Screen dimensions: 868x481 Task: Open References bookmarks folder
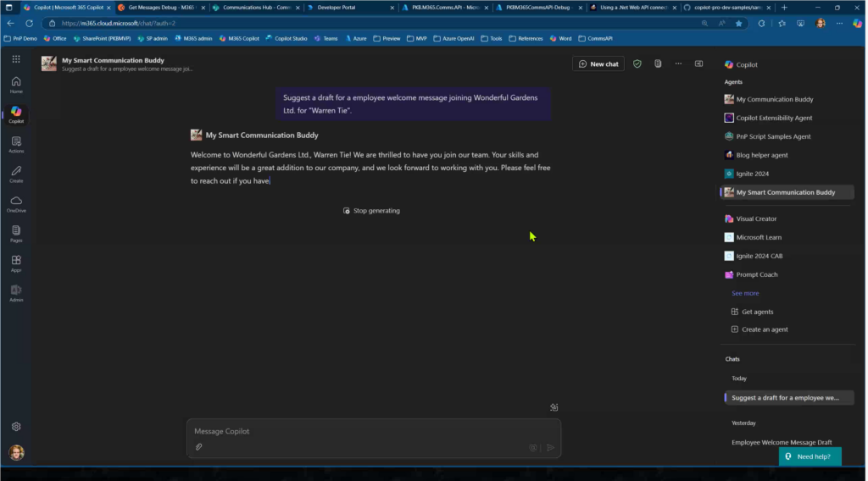pos(526,39)
